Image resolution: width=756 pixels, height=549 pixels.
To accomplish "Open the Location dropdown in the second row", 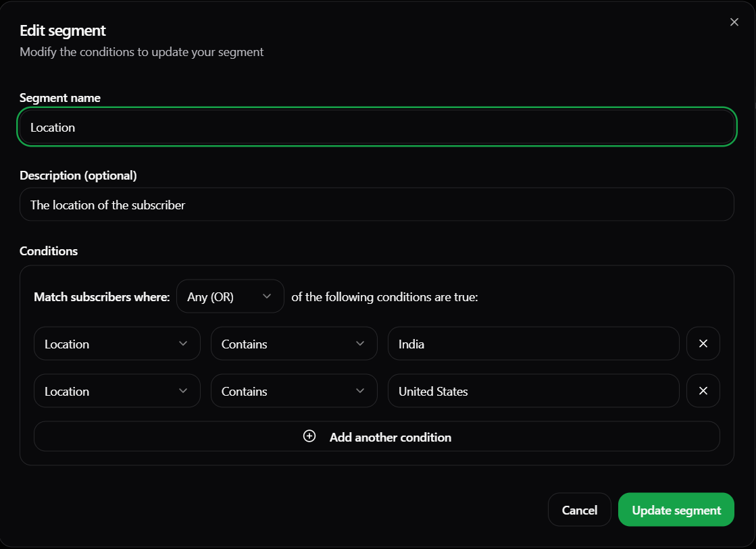I will (116, 391).
